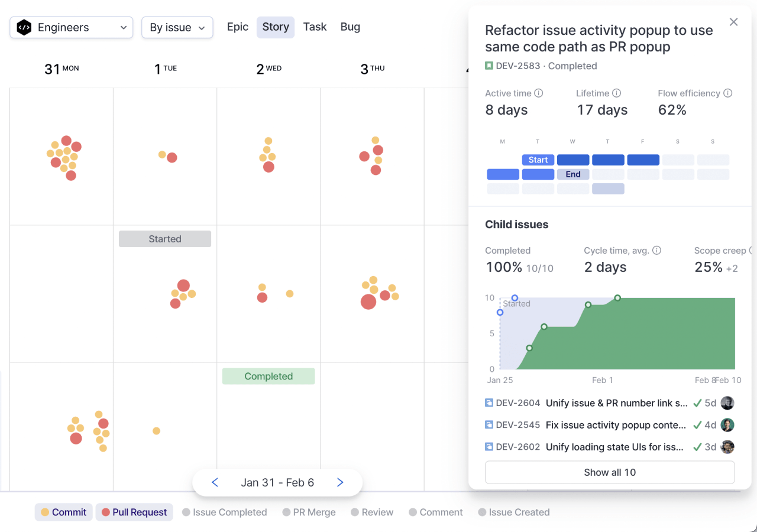
Task: Open the Engineers team dropdown
Action: 71,27
